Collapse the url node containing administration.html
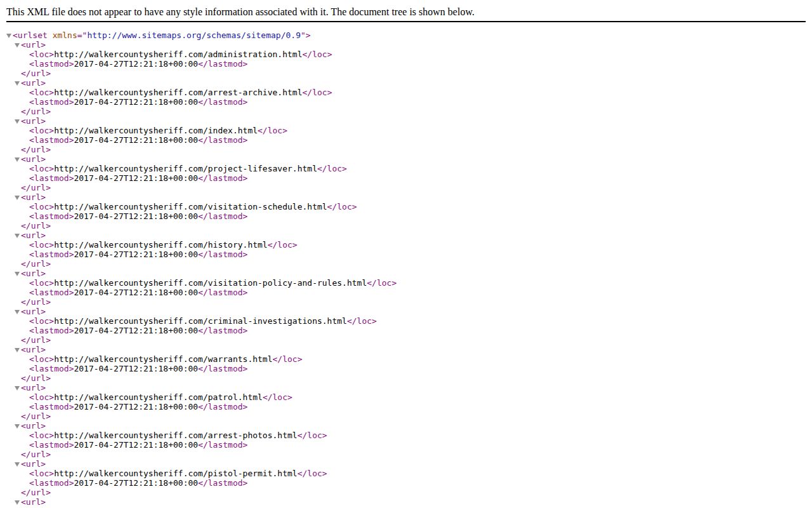This screenshot has height=508, width=812. pyautogui.click(x=17, y=45)
